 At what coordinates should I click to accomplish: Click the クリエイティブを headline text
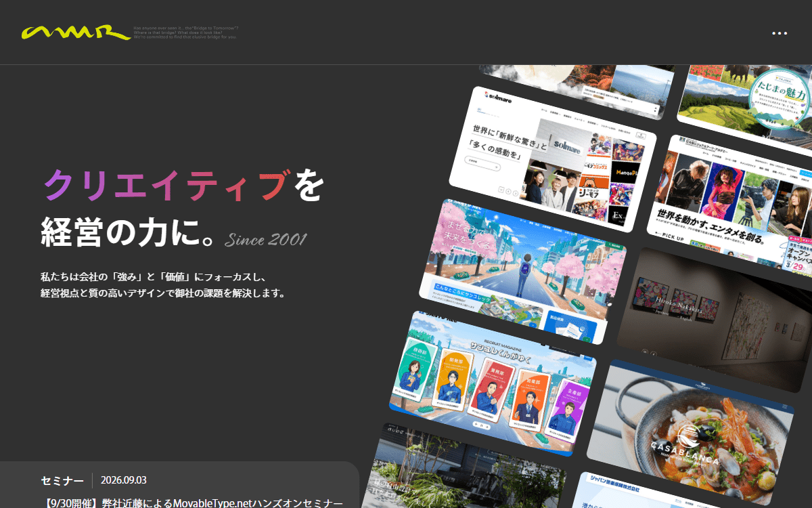tap(183, 185)
